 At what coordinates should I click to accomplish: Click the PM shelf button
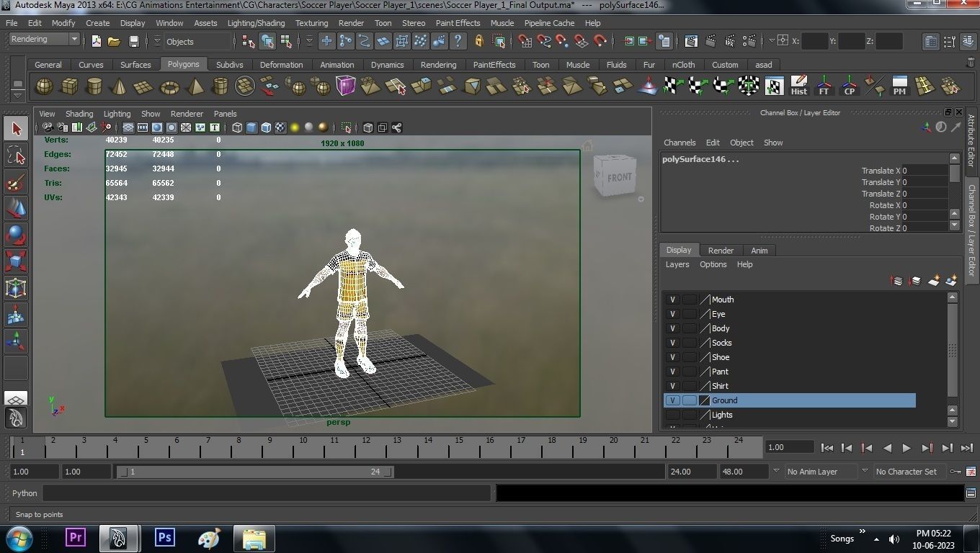tap(899, 86)
